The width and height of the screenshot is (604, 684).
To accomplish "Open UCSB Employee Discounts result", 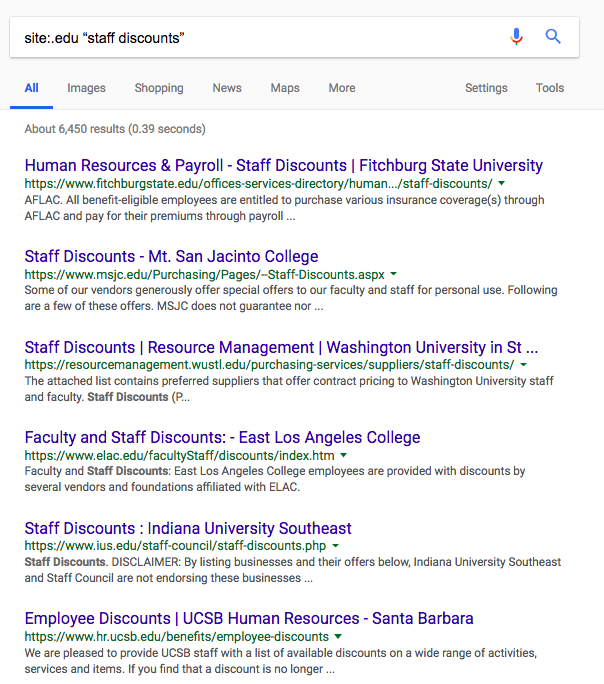I will click(x=249, y=618).
